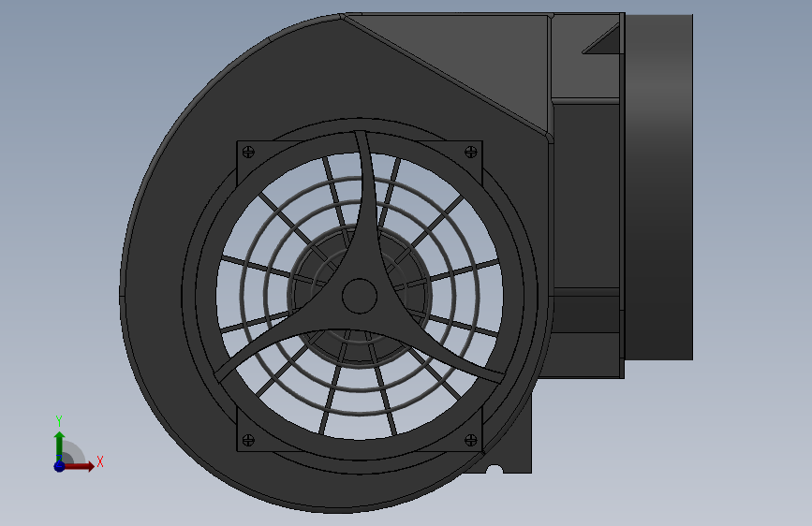Click the Y label of the coordinate triad
This screenshot has width=812, height=526.
click(x=59, y=421)
